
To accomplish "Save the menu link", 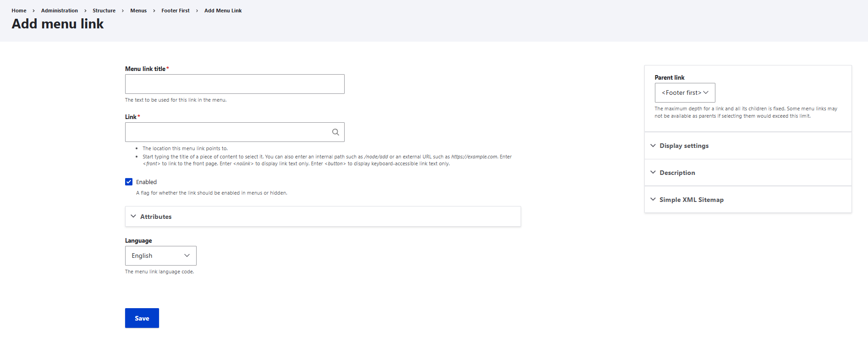I will click(x=142, y=318).
